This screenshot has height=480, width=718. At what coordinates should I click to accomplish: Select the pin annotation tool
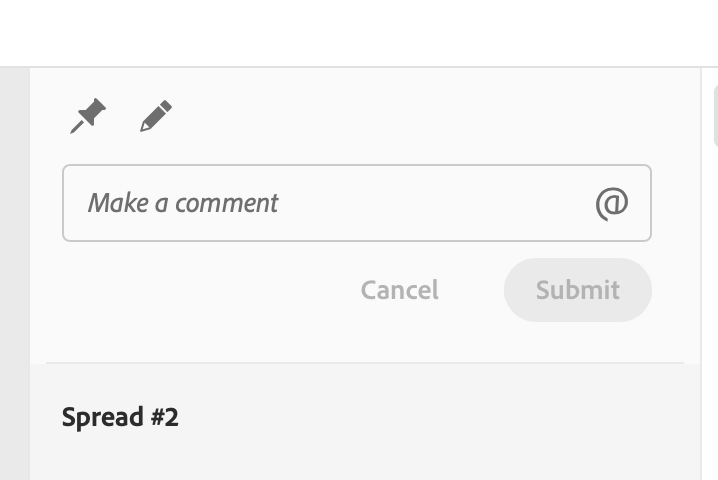88,116
